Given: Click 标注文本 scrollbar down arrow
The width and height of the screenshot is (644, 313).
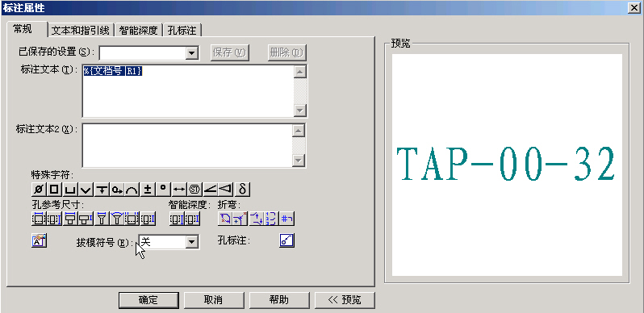Looking at the screenshot, I should point(300,111).
